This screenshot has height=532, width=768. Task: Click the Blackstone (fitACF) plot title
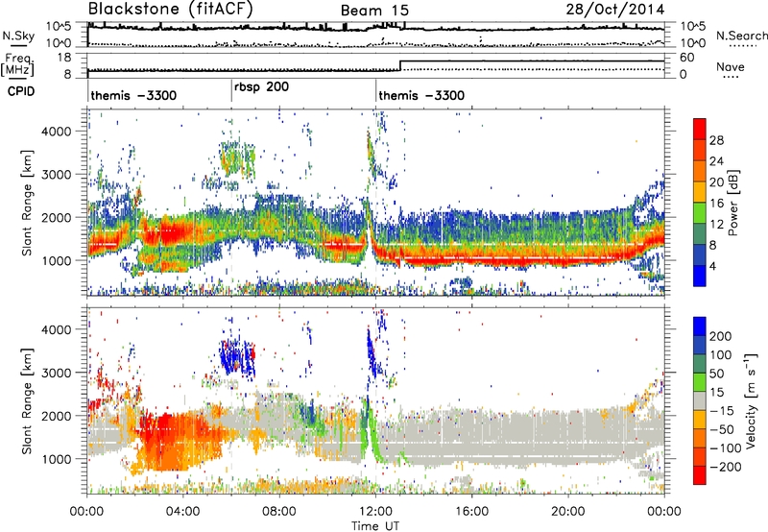[x=171, y=10]
